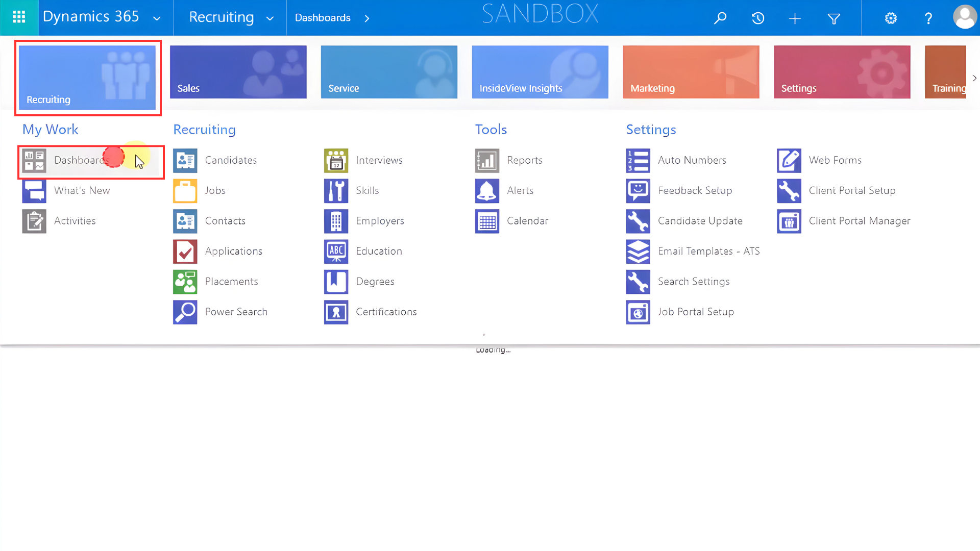The image size is (980, 551).
Task: Click the Certifications icon
Action: [336, 312]
